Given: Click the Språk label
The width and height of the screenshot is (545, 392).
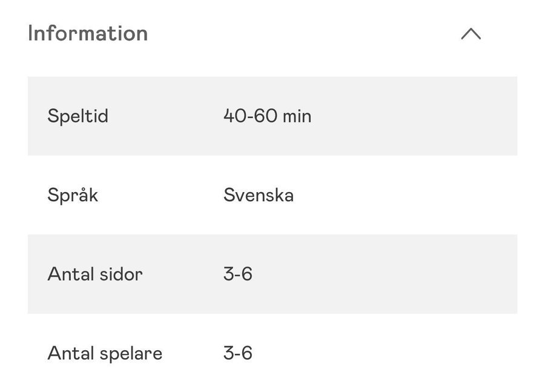Looking at the screenshot, I should pos(73,195).
